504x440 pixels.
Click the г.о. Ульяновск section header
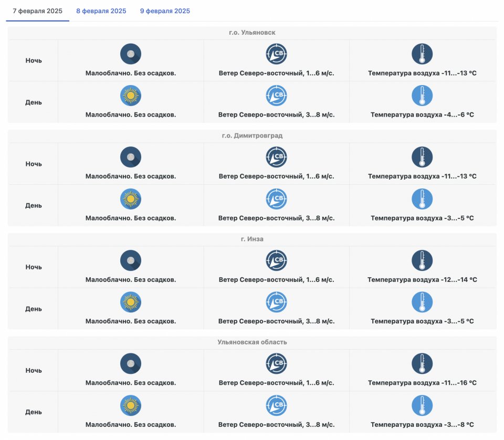252,33
